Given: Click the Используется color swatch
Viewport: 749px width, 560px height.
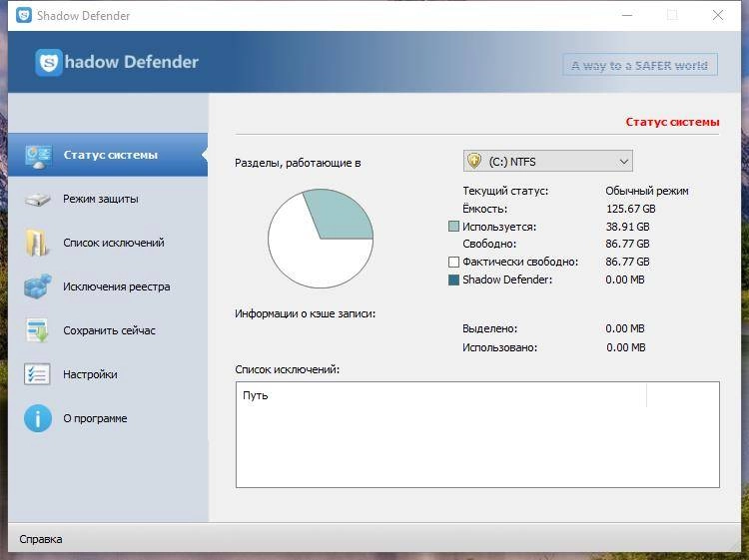Looking at the screenshot, I should 453,227.
